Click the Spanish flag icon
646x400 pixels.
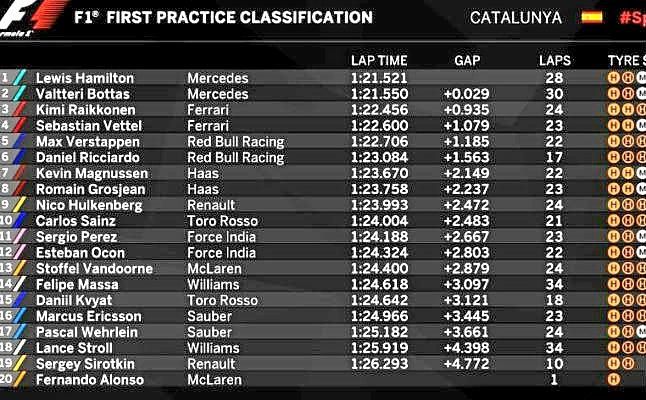click(591, 17)
